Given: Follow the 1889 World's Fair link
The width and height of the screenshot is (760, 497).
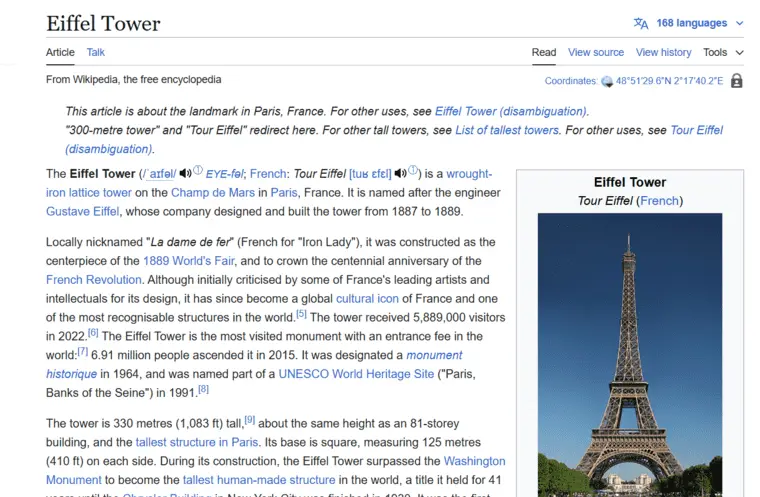Looking at the screenshot, I should [x=189, y=261].
